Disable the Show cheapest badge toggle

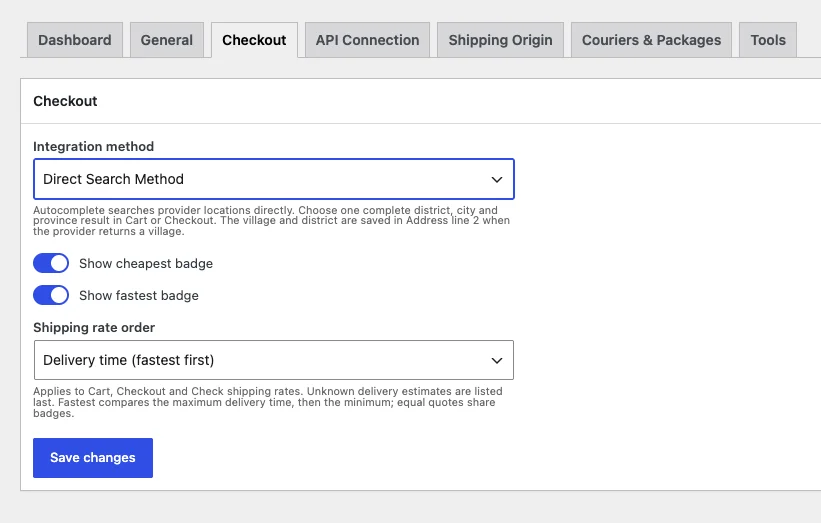point(51,263)
